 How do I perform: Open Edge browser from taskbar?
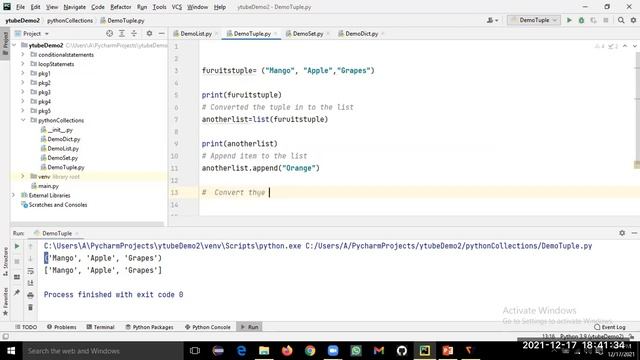point(241,351)
